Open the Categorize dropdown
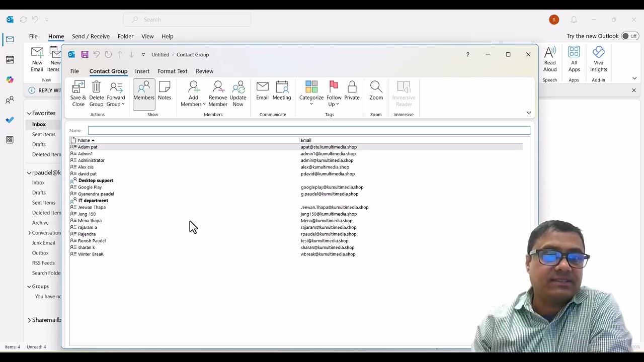This screenshot has height=362, width=644. (311, 94)
